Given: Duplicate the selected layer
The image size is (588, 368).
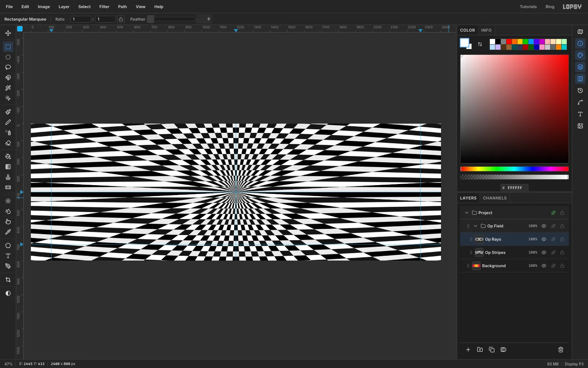Looking at the screenshot, I should point(492,350).
